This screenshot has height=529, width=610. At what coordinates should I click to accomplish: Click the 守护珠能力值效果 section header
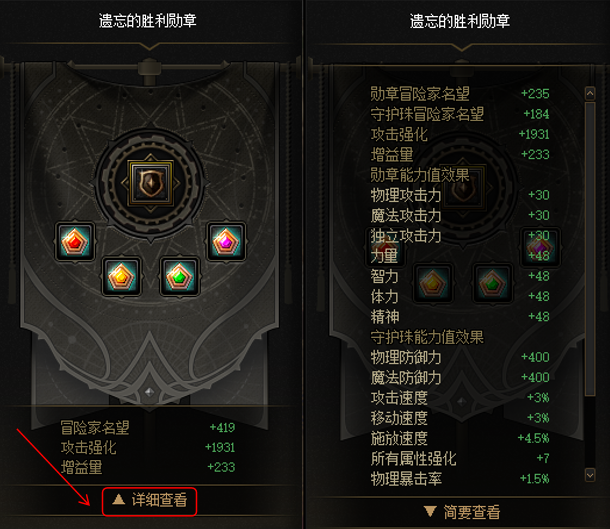point(427,337)
